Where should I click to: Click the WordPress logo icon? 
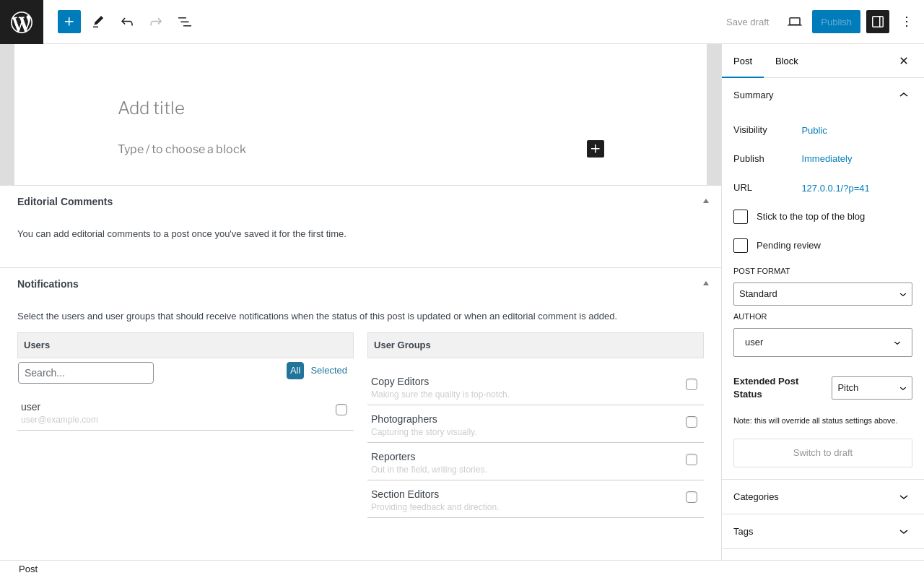coord(22,22)
